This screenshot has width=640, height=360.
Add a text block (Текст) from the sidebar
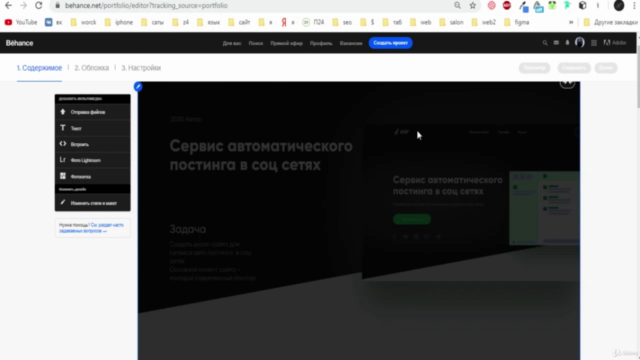click(x=93, y=128)
